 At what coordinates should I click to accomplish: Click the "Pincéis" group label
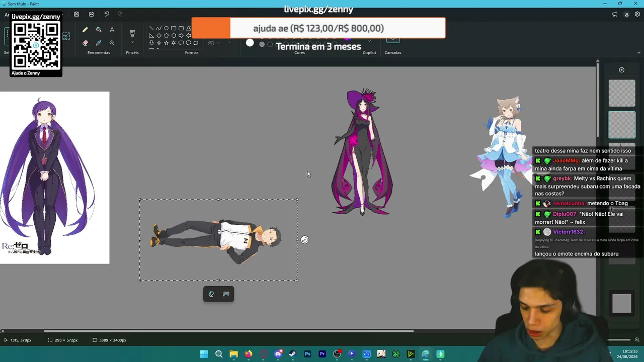pyautogui.click(x=132, y=53)
